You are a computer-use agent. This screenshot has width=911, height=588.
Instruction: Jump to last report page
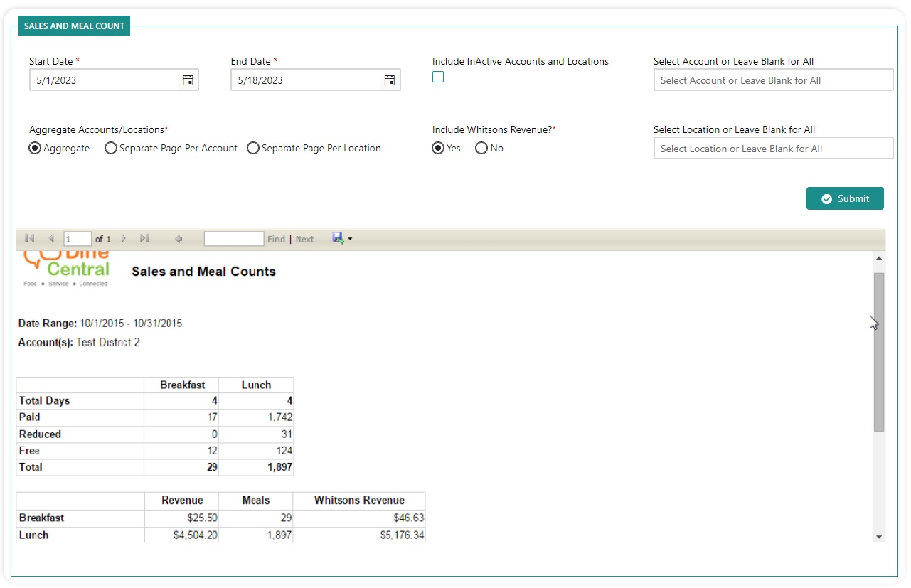click(144, 239)
